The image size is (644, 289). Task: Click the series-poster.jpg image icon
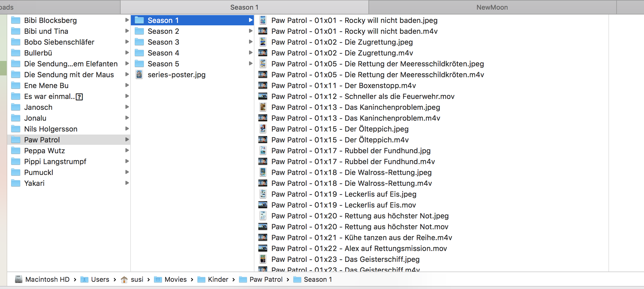[139, 75]
